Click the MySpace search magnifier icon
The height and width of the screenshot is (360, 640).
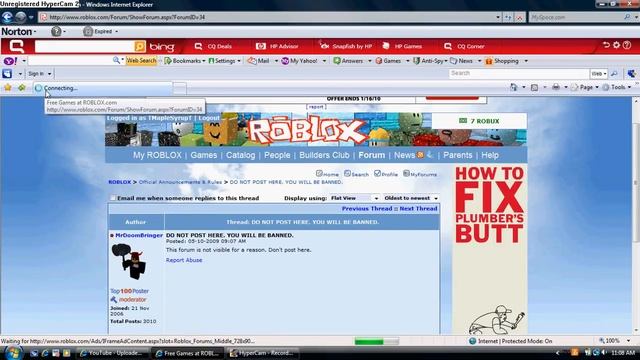pyautogui.click(x=627, y=17)
